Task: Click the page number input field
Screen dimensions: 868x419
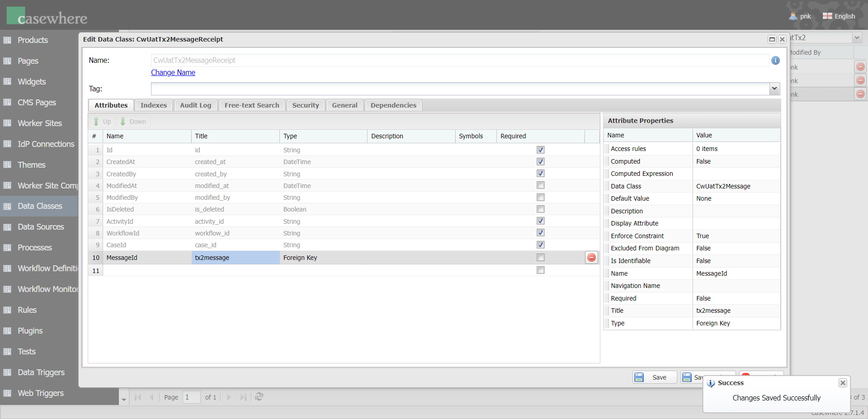Action: coord(192,397)
